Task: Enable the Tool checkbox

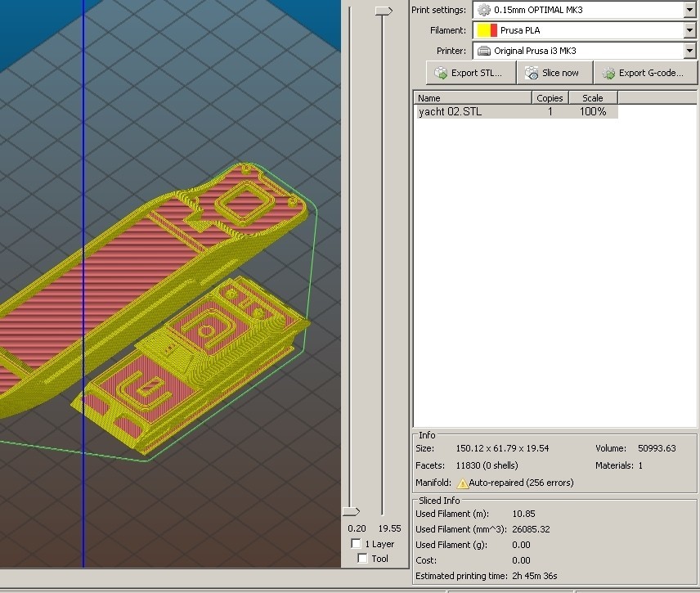Action: coord(362,558)
